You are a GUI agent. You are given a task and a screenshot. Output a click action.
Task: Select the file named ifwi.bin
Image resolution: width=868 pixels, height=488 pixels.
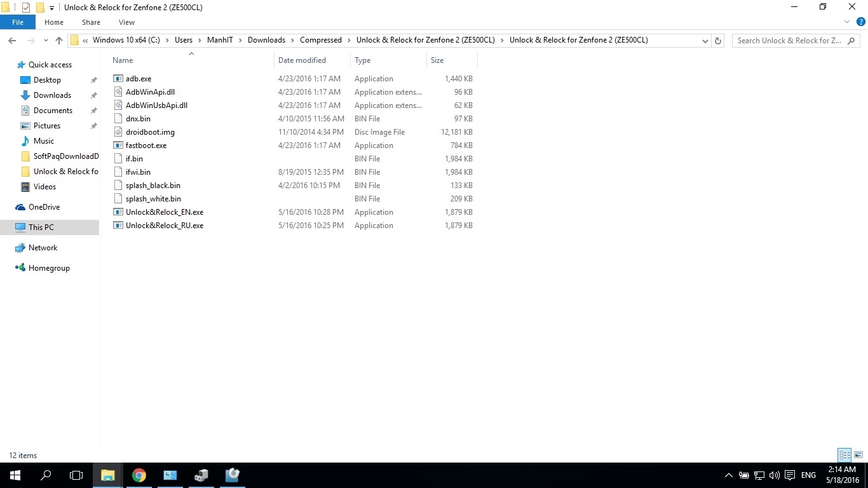pyautogui.click(x=138, y=172)
